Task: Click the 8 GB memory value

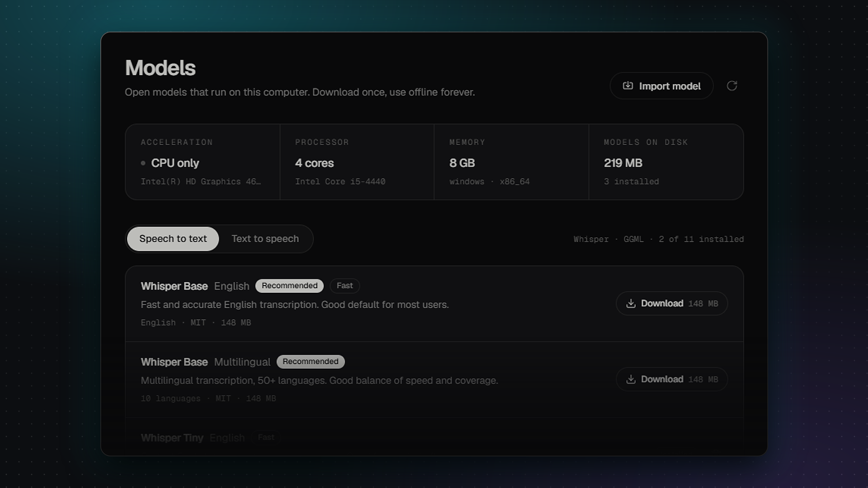Action: tap(462, 163)
